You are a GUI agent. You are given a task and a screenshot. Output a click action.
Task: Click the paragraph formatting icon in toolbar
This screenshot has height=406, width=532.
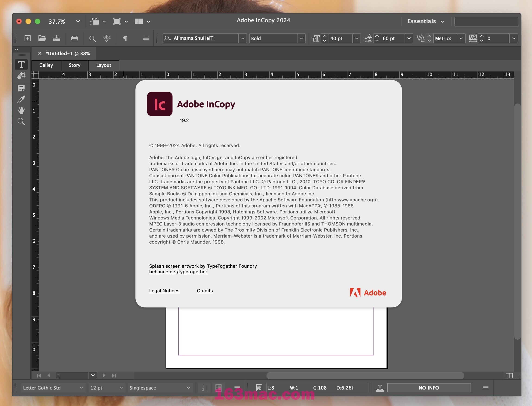124,38
